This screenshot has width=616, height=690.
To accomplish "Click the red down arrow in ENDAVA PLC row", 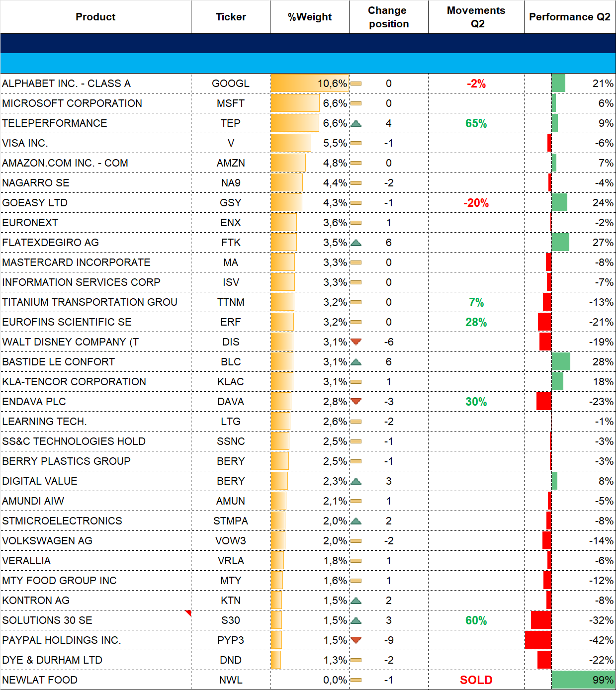I will point(356,402).
